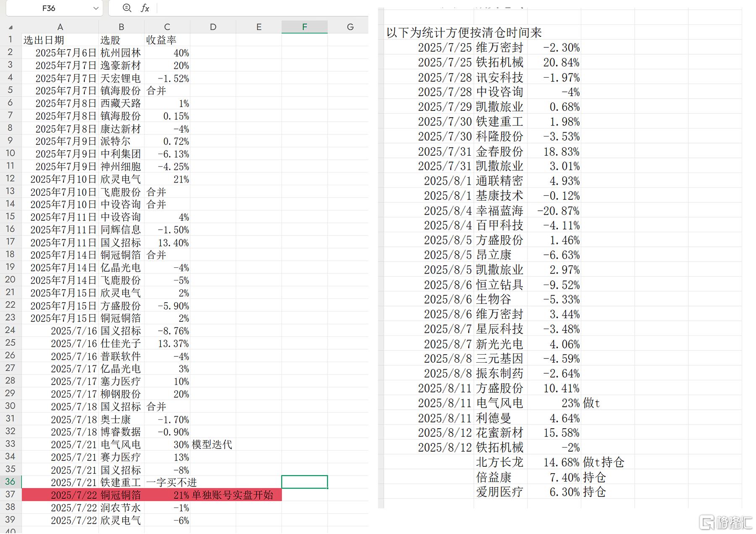Click the cell 逸豪新材
The width and height of the screenshot is (756, 534).
point(121,65)
